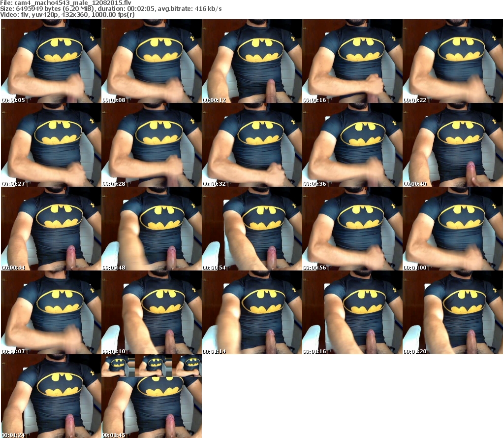The width and height of the screenshot is (504, 438).
Task: Select the frame stamped 00:01:07
Action: click(x=51, y=312)
